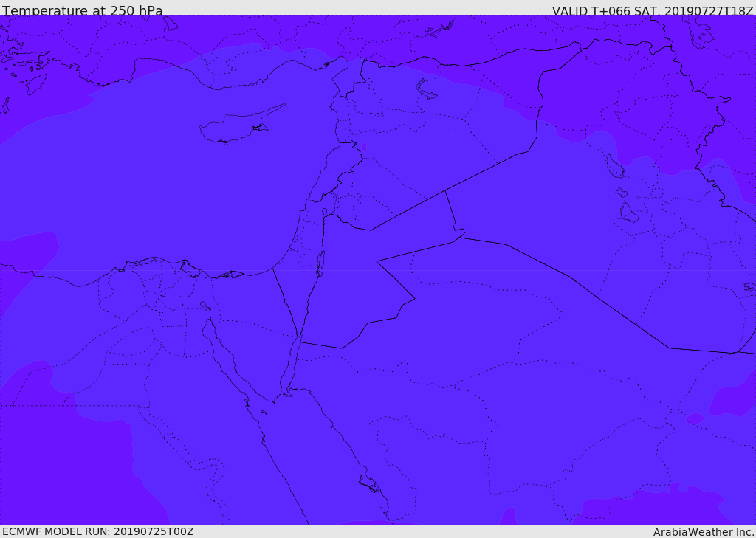Click the 'VALID T+066 SAT. 20190727T18Z' label
This screenshot has height=538, width=756.
click(x=653, y=11)
